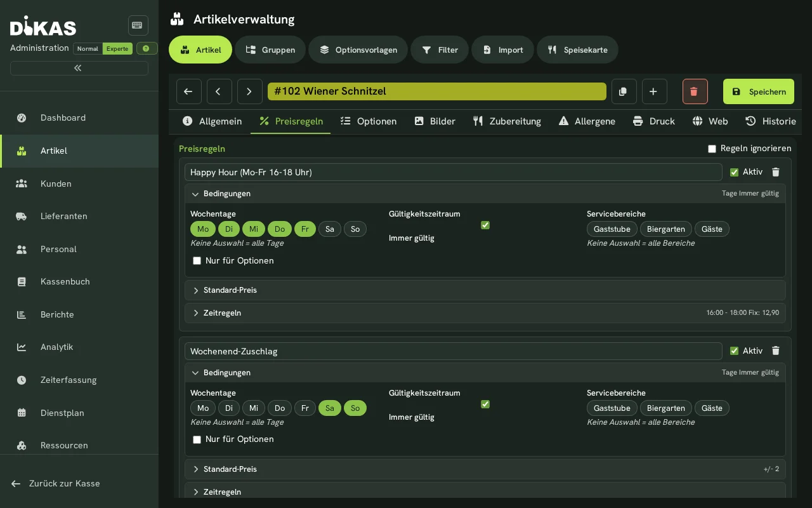Screen dimensions: 812x508
Task: Click article title #102 Wiener Schnitzel field
Action: pos(437,91)
